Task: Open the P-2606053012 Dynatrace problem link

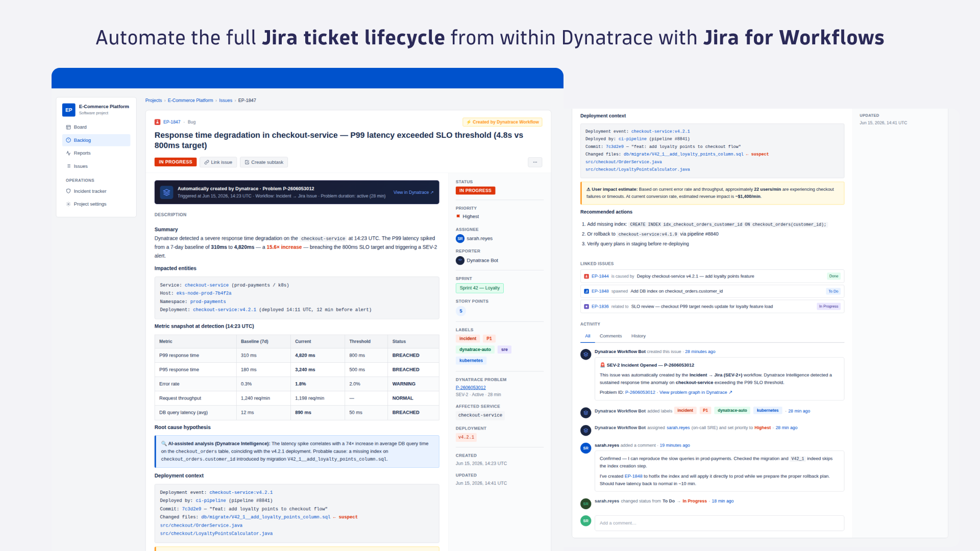Action: pyautogui.click(x=471, y=388)
